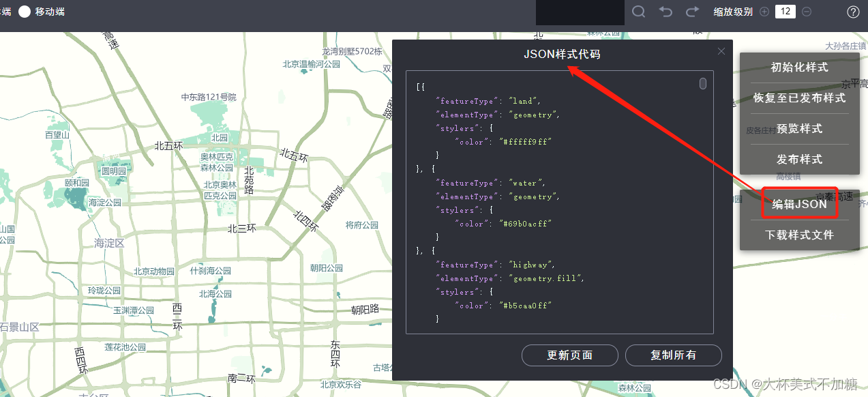
Task: Click JSON样式代码 dialog title
Action: click(x=563, y=55)
